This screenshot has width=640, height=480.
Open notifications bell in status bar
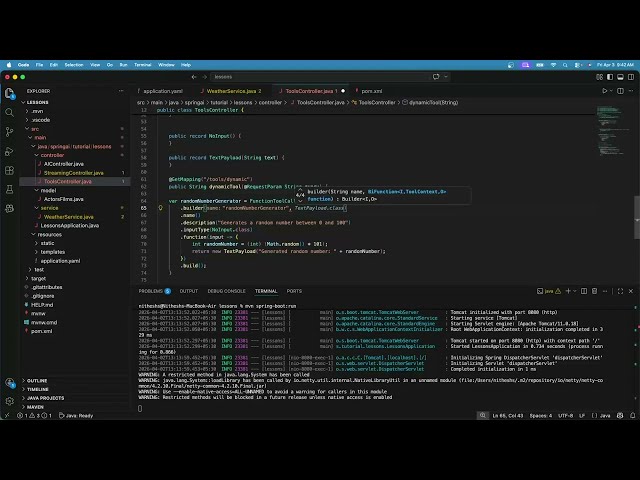coord(632,416)
